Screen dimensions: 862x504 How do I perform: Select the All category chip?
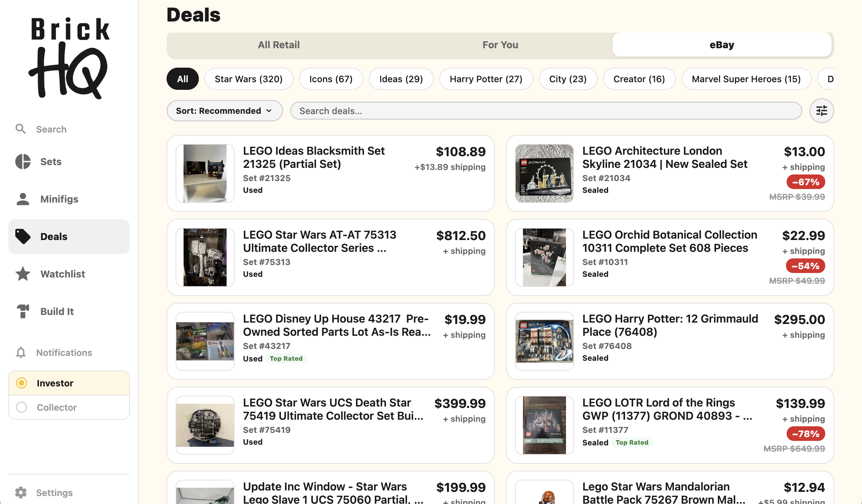[x=183, y=79]
